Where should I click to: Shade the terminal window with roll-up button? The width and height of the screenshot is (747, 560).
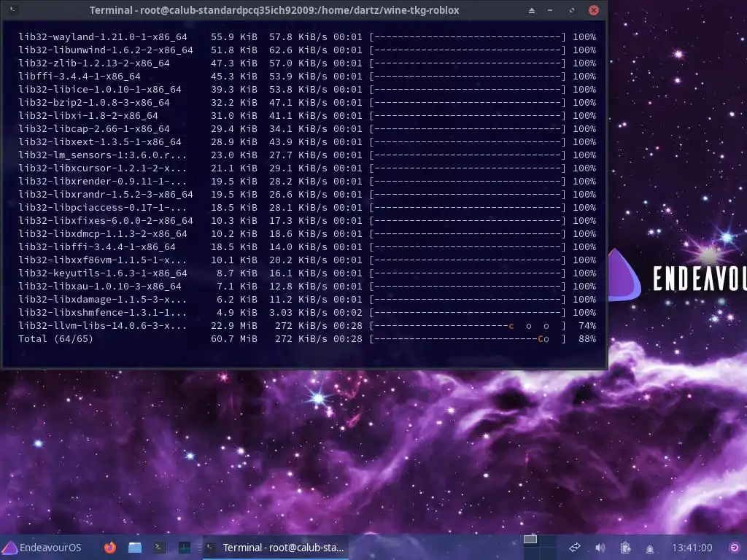532,10
